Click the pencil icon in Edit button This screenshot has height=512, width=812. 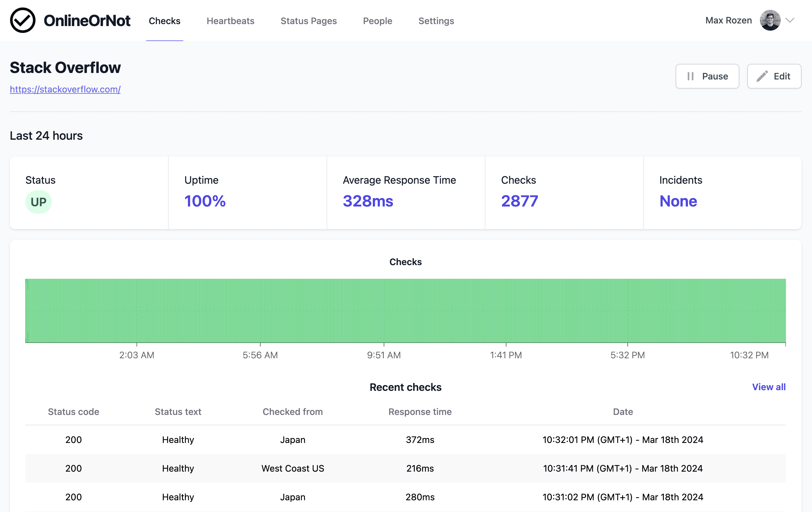(x=762, y=76)
